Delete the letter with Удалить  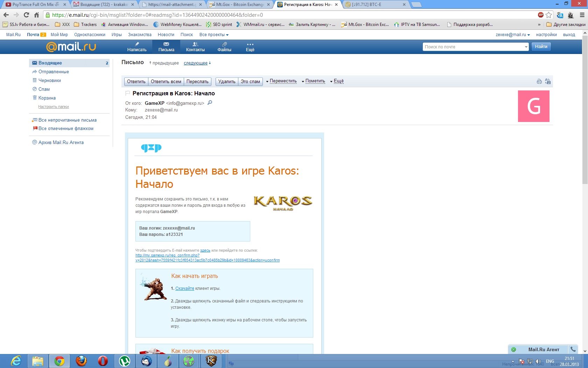[x=227, y=81]
